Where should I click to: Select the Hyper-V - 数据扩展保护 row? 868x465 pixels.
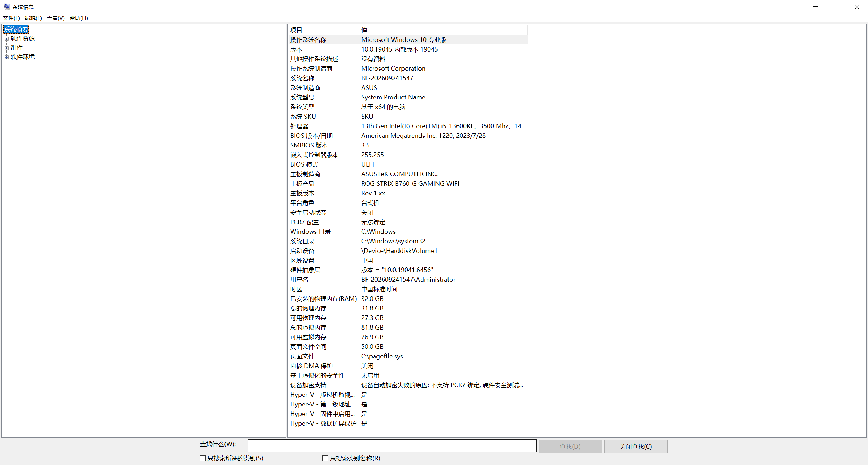(408, 423)
